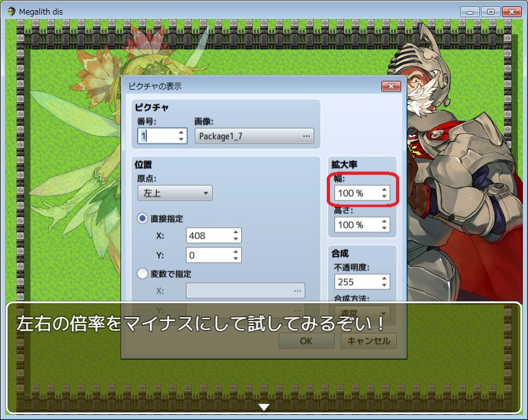Maximize the Megalith dis window
The height and width of the screenshot is (420, 528).
tap(491, 12)
